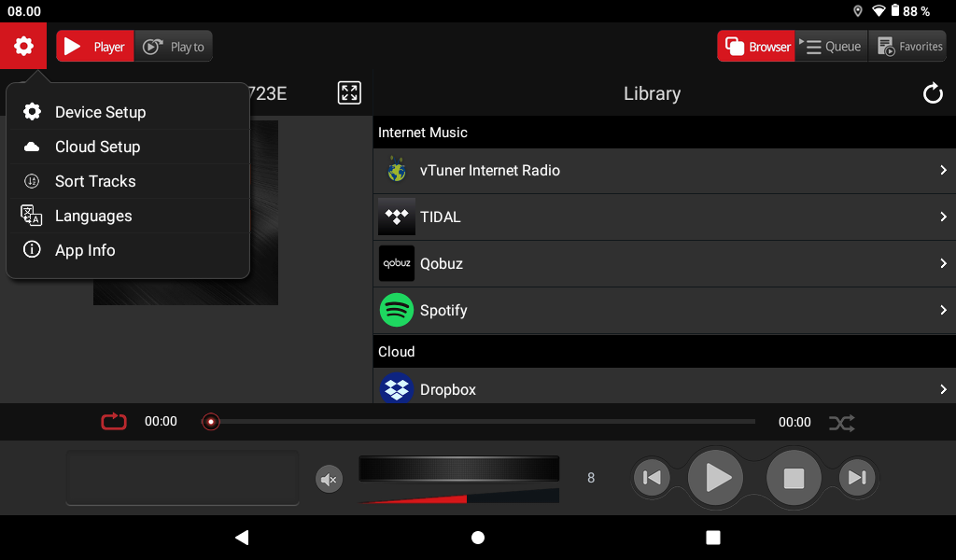956x560 pixels.
Task: Click the red settings gear icon
Action: tap(23, 46)
